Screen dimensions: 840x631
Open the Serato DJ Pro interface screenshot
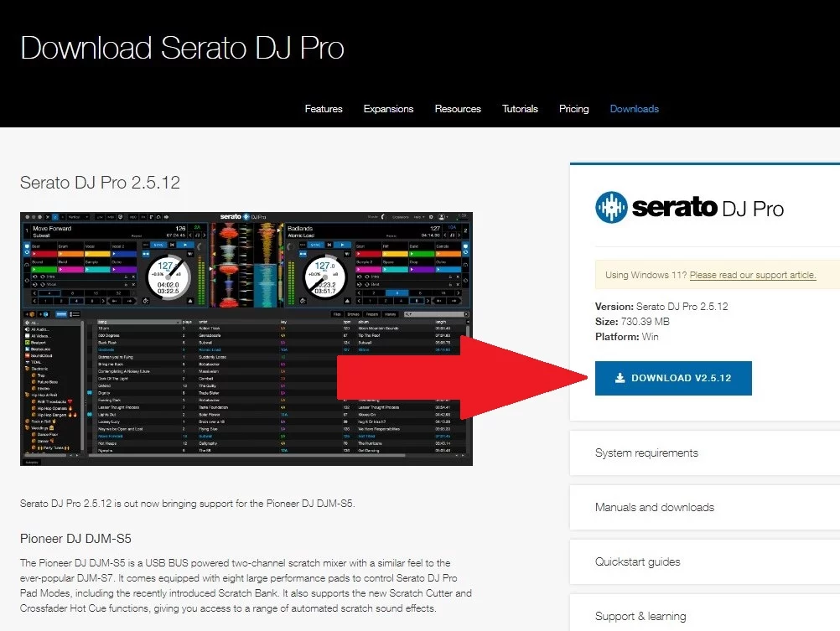tap(246, 339)
